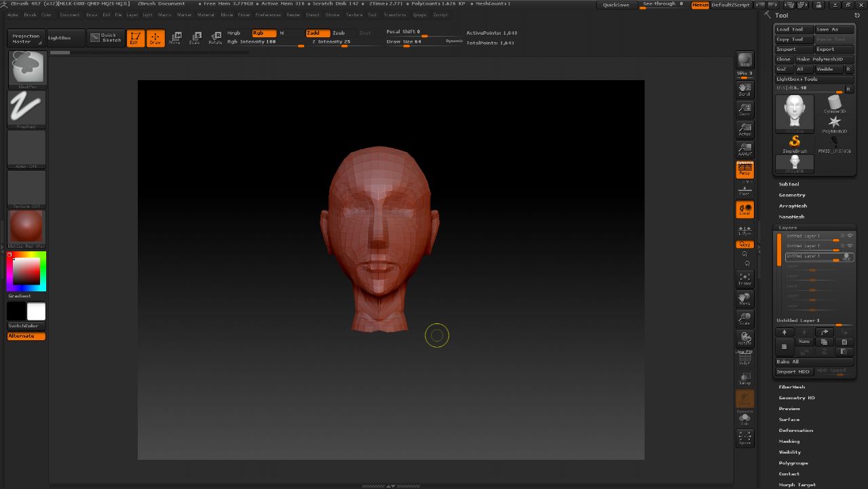Select the Scale navigation icon in right shelf

click(x=744, y=319)
